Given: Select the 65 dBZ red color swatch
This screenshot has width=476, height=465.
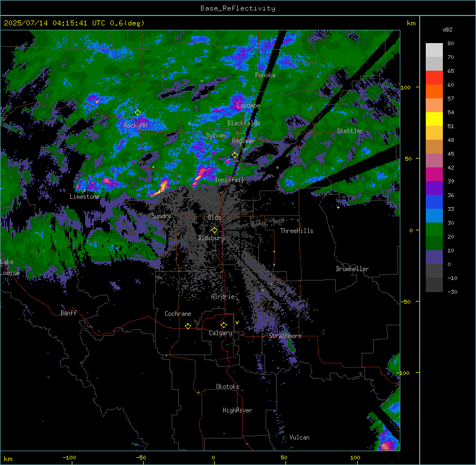Looking at the screenshot, I should click(x=434, y=78).
